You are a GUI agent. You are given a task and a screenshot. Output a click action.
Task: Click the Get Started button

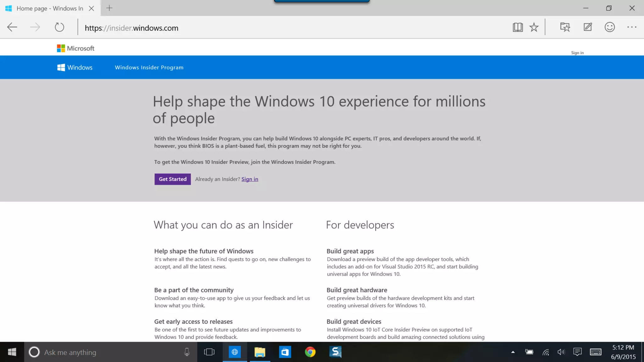pos(172,179)
